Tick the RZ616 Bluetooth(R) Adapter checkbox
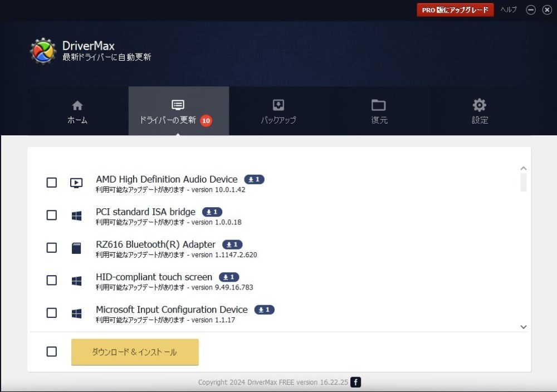 click(52, 247)
